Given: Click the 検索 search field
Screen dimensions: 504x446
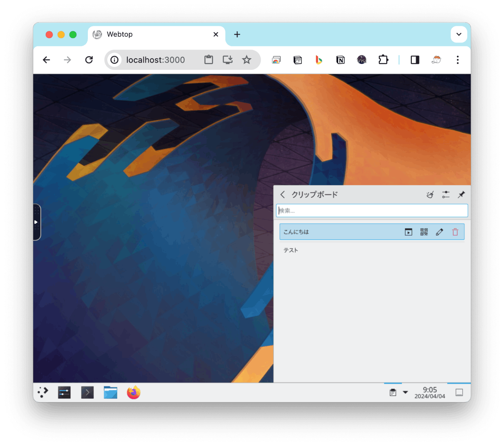Looking at the screenshot, I should coord(372,211).
